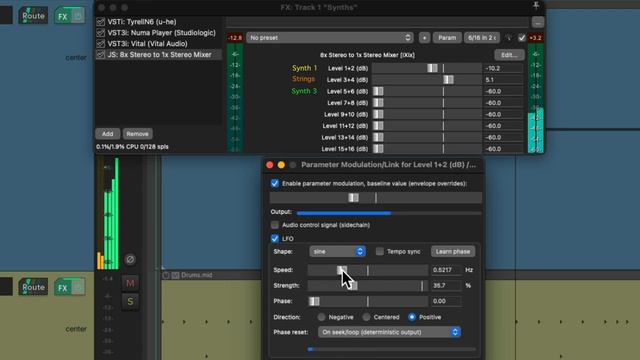
Task: Open FX button on the Drums track
Action: (x=62, y=287)
